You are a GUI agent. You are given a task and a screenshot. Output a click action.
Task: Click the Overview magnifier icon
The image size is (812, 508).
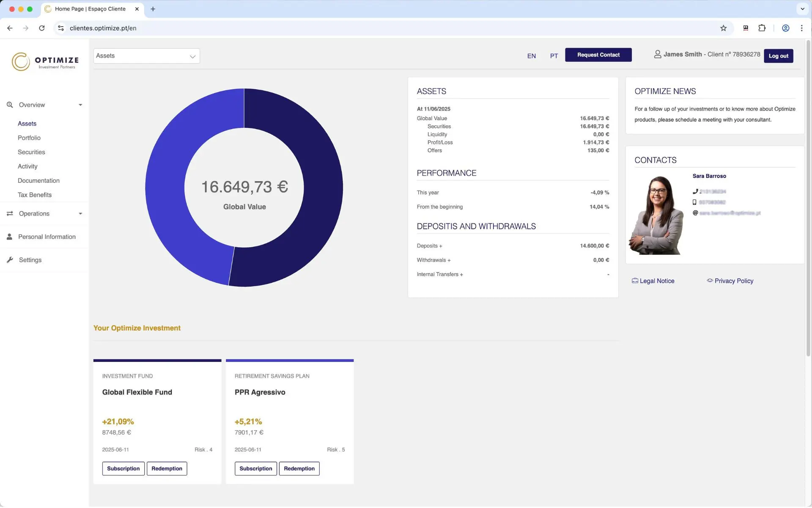tap(10, 105)
